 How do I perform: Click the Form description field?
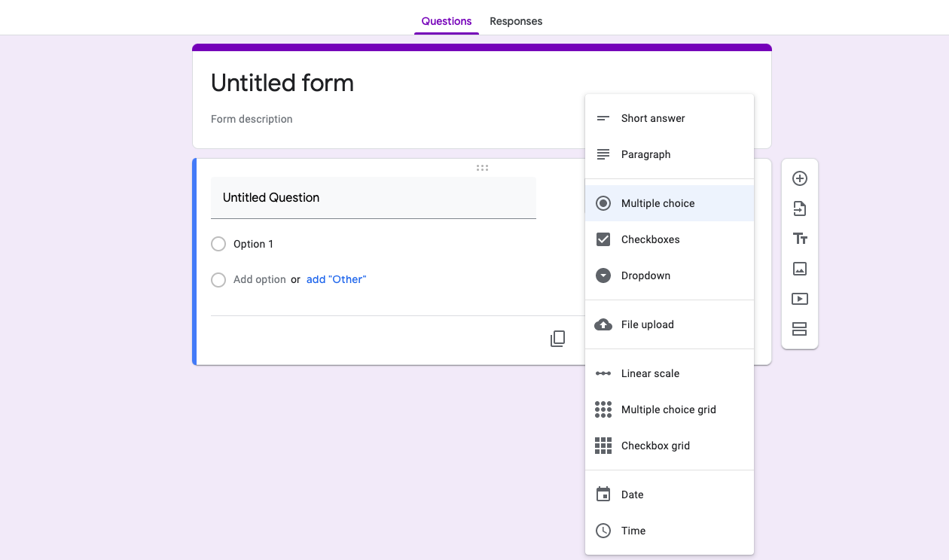(x=252, y=119)
